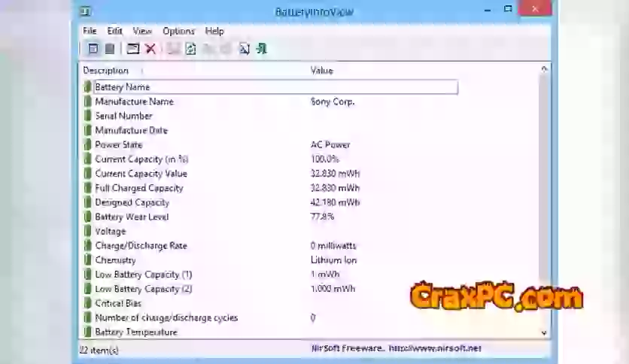629x364 pixels.
Task: Open the nirsoft.net link in status bar
Action: 435,348
